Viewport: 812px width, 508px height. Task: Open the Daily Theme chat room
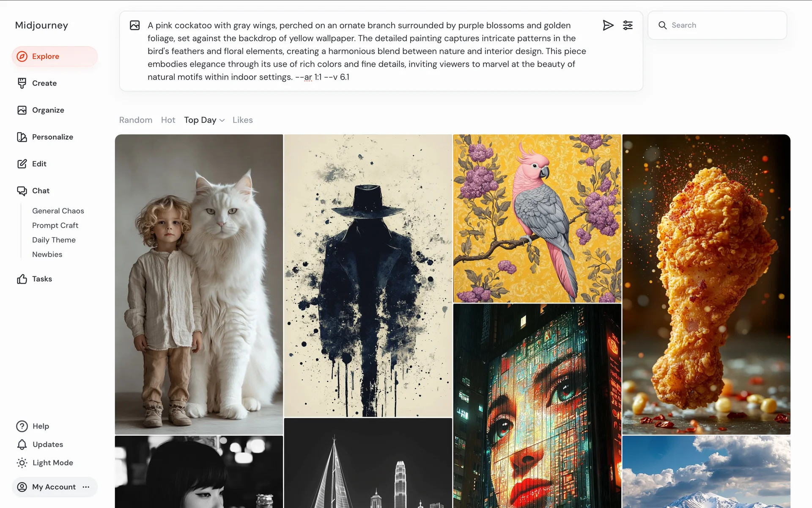(54, 240)
